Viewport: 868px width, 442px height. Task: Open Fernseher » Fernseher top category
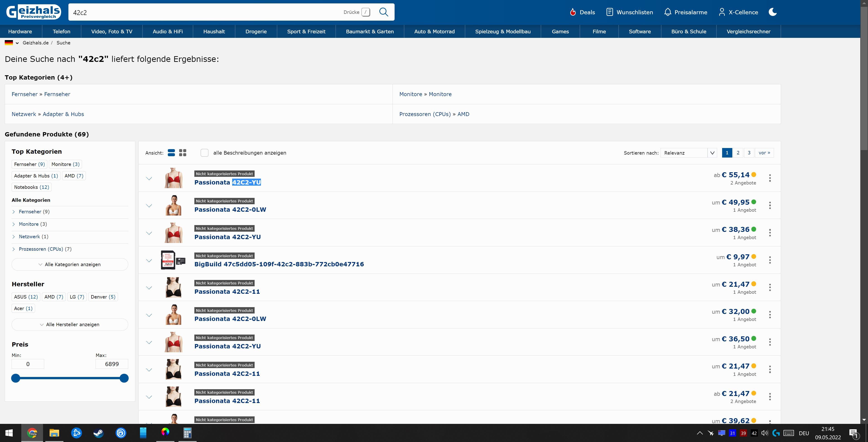41,94
